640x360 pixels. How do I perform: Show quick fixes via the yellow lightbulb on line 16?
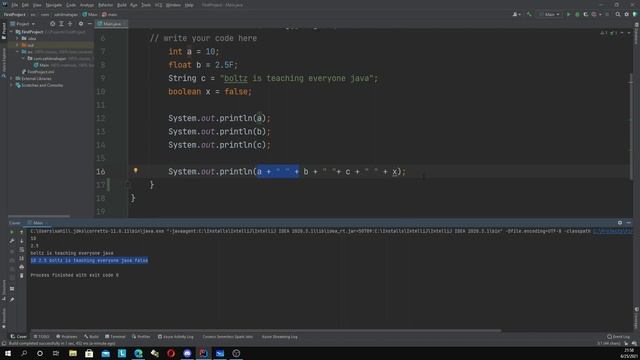136,171
